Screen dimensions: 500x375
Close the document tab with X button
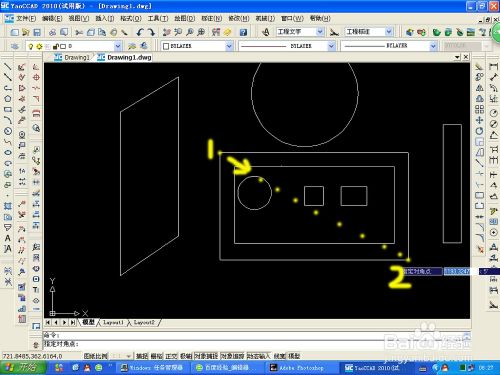click(466, 57)
